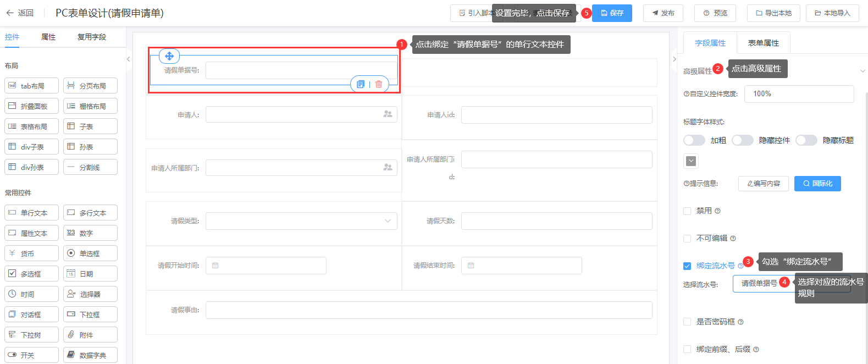This screenshot has height=364, width=868.
Task: Select the 日期 control
Action: pos(90,274)
